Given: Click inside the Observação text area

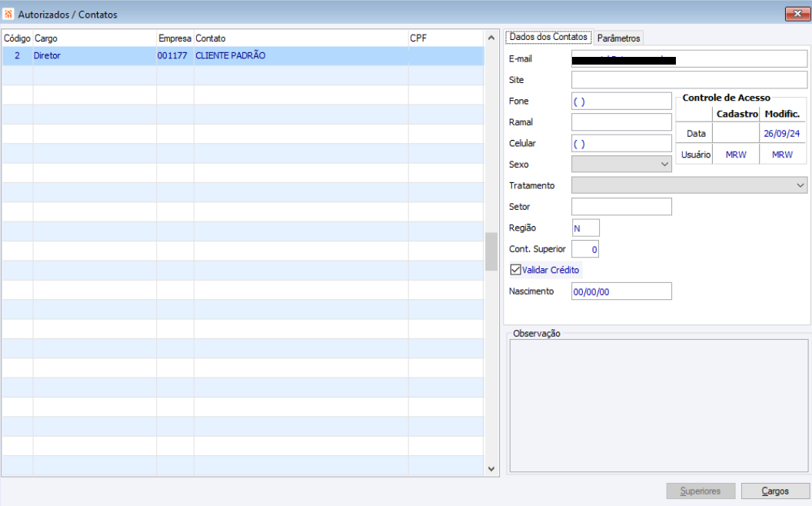Looking at the screenshot, I should pyautogui.click(x=659, y=405).
